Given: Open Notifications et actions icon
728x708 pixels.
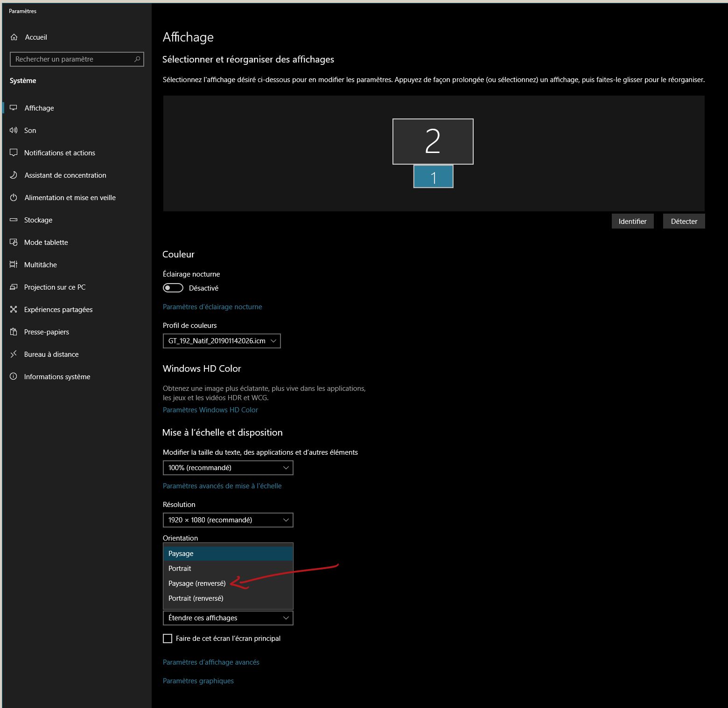Looking at the screenshot, I should (14, 153).
